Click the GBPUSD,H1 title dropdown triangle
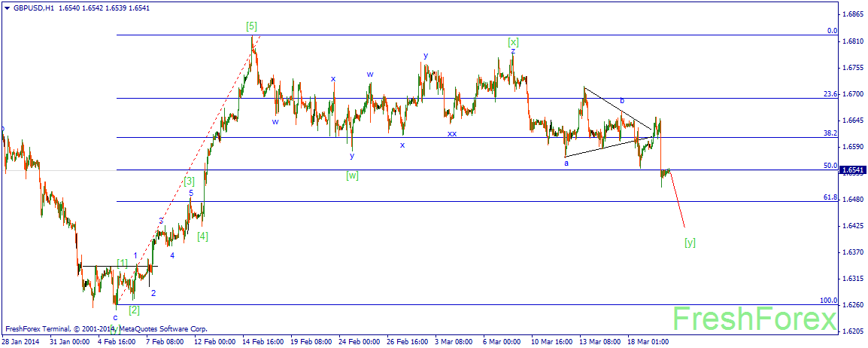The width and height of the screenshot is (868, 348). [5, 8]
